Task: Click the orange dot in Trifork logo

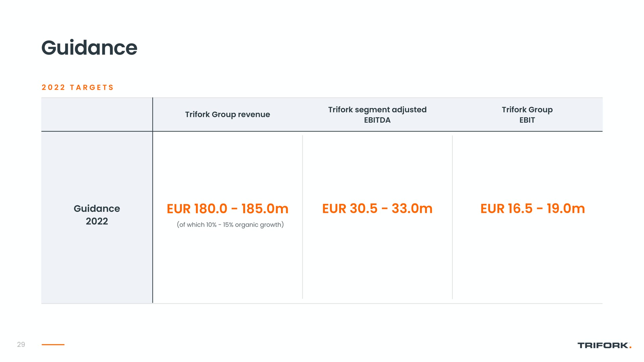Action: coord(631,348)
